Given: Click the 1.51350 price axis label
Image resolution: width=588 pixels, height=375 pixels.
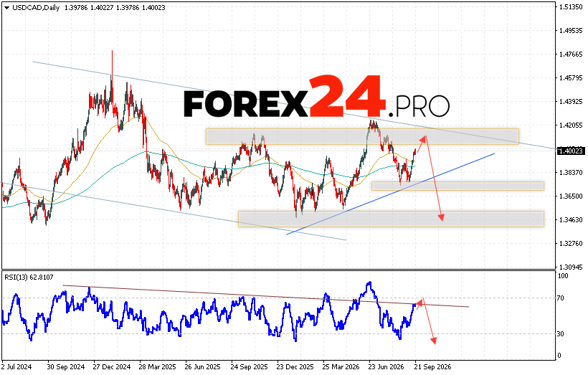Looking at the screenshot, I should [571, 7].
